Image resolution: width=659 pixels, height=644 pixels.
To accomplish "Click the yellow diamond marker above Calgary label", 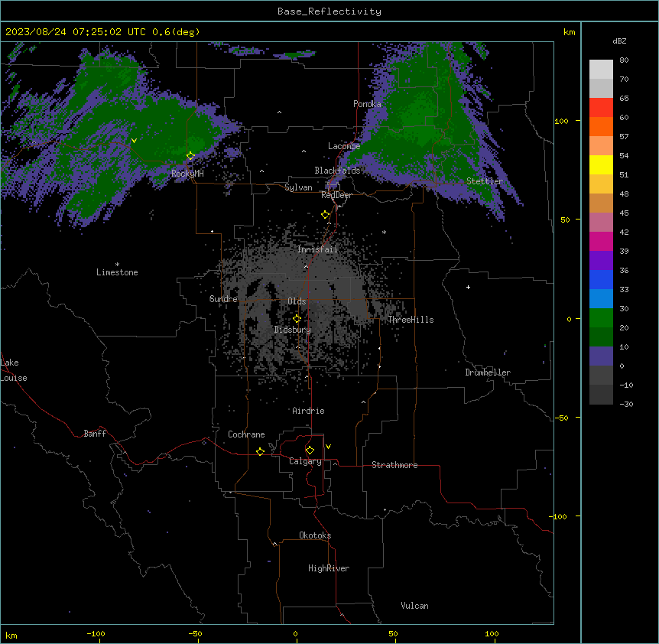I will 310,450.
